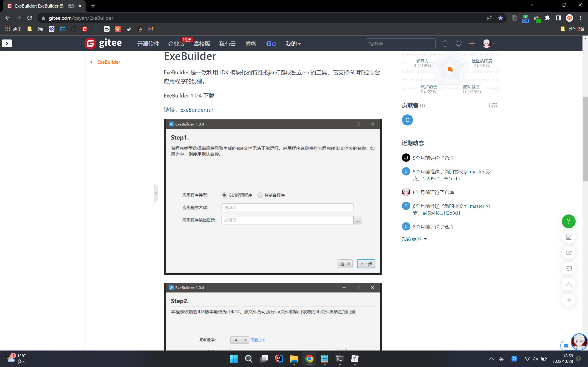588x367 pixels.
Task: Open the 开源软件 menu item
Action: click(148, 44)
